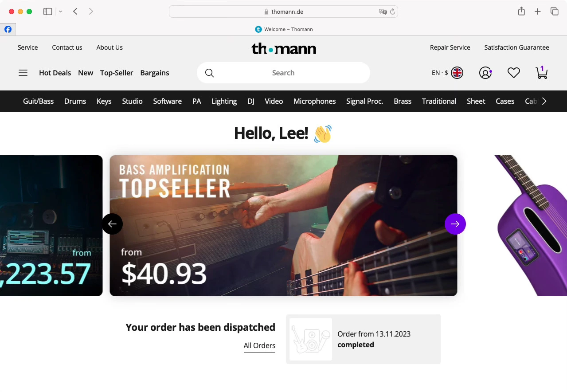Click the Search input field
Screen dimensions: 567x392
point(283,73)
